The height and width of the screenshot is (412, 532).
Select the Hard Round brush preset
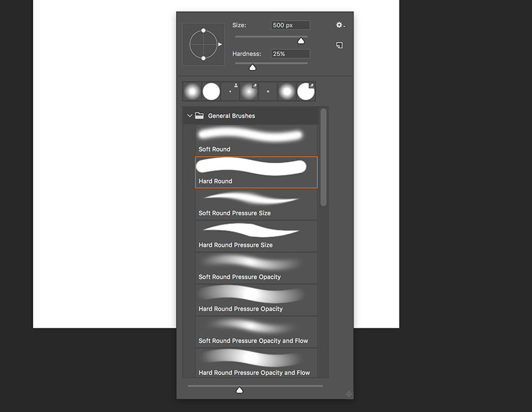click(256, 172)
